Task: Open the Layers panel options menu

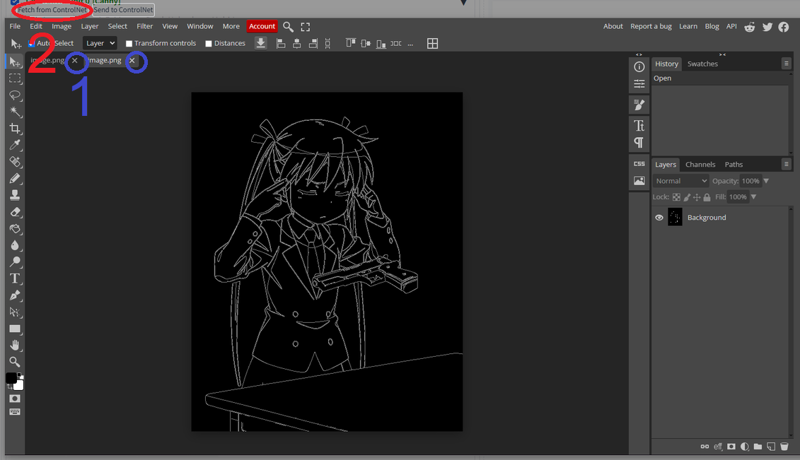Action: tap(786, 164)
